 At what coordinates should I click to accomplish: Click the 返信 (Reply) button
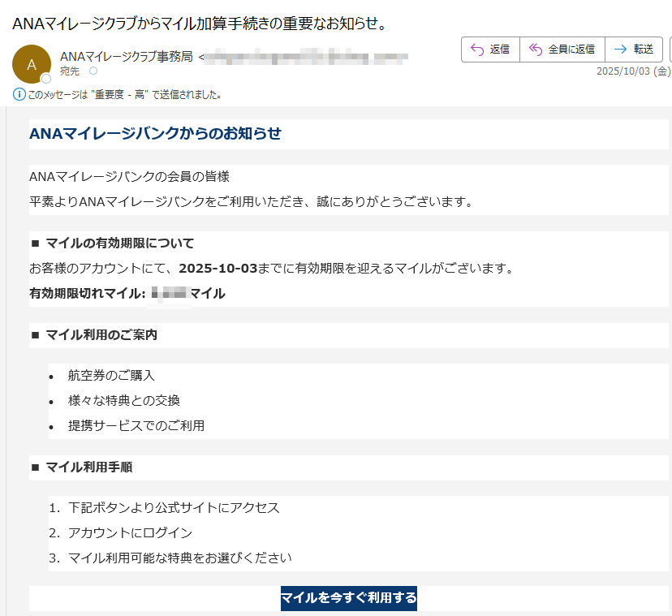point(490,49)
